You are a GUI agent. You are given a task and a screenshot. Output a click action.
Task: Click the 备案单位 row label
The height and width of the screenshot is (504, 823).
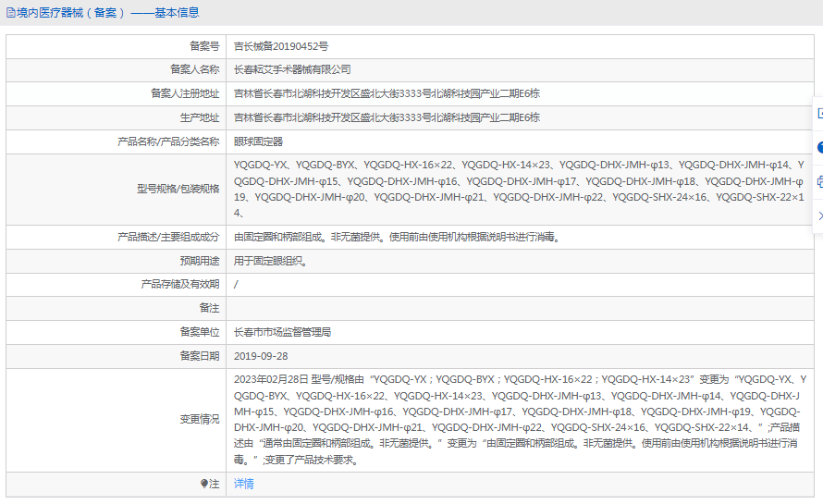(200, 332)
